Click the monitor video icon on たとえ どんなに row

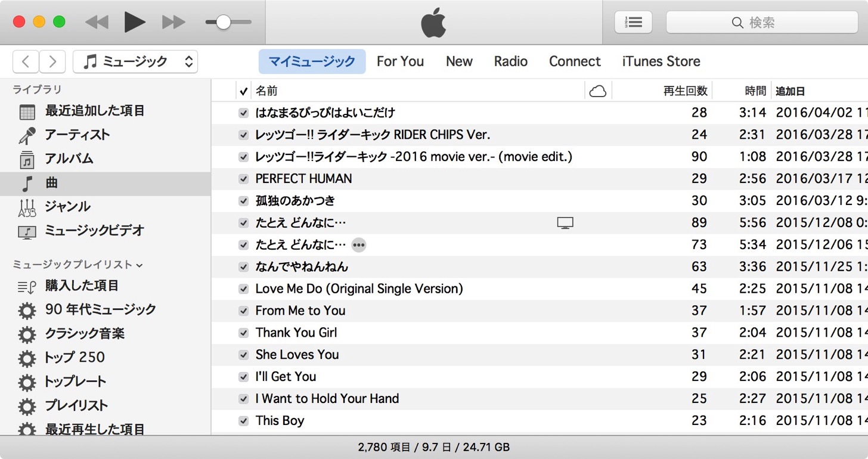coord(565,223)
